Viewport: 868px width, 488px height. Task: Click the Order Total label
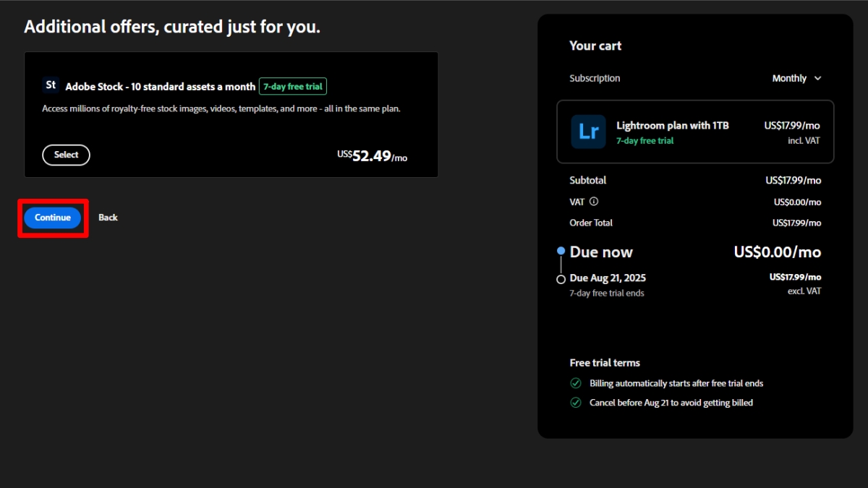pos(591,223)
